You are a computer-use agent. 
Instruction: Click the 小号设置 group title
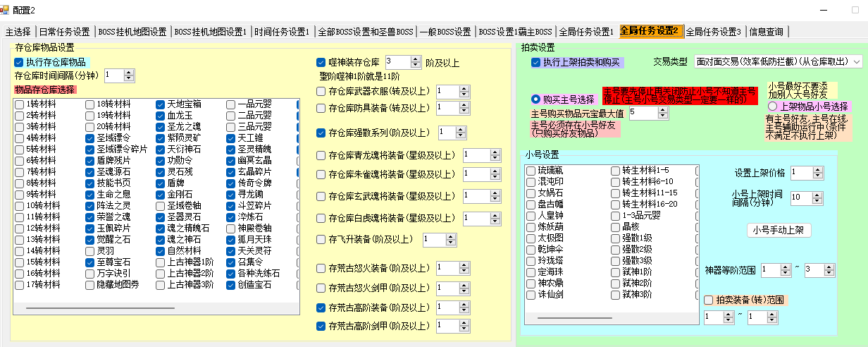pos(542,154)
